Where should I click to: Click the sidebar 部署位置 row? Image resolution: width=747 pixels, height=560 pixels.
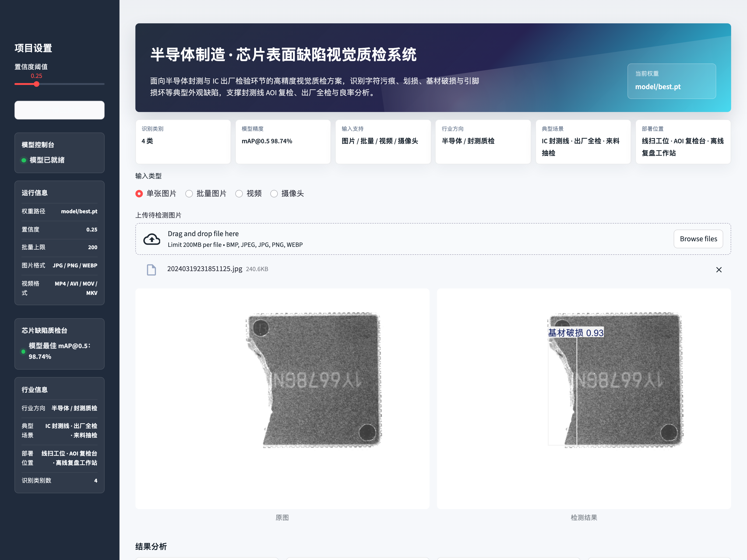click(x=60, y=458)
